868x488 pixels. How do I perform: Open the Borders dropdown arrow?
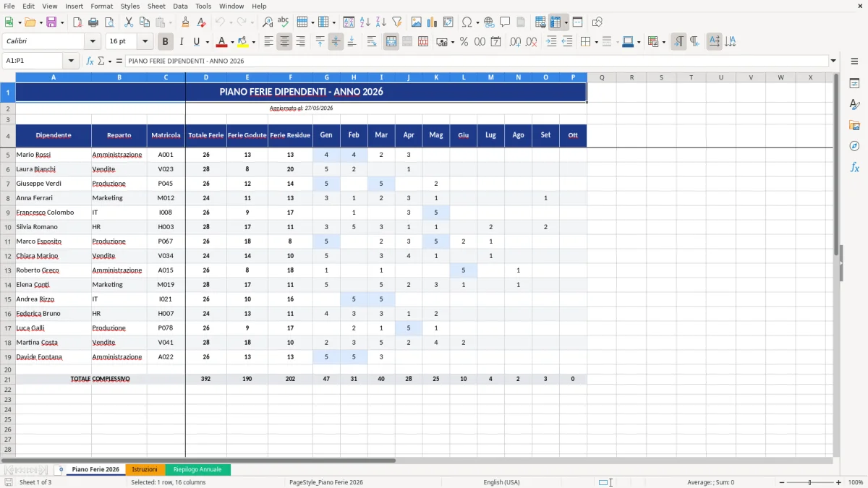point(595,42)
